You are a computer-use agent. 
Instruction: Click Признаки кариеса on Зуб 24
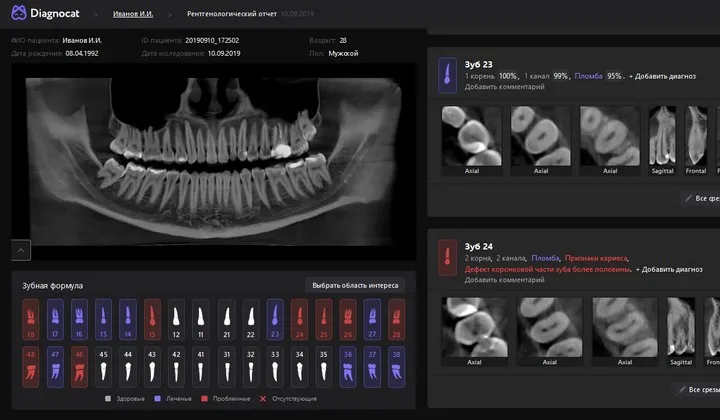pyautogui.click(x=596, y=258)
